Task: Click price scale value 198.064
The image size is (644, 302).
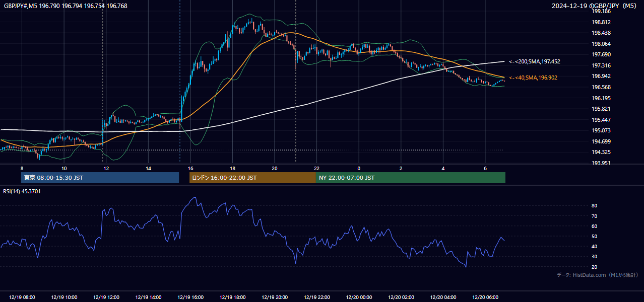Action: pyautogui.click(x=602, y=44)
